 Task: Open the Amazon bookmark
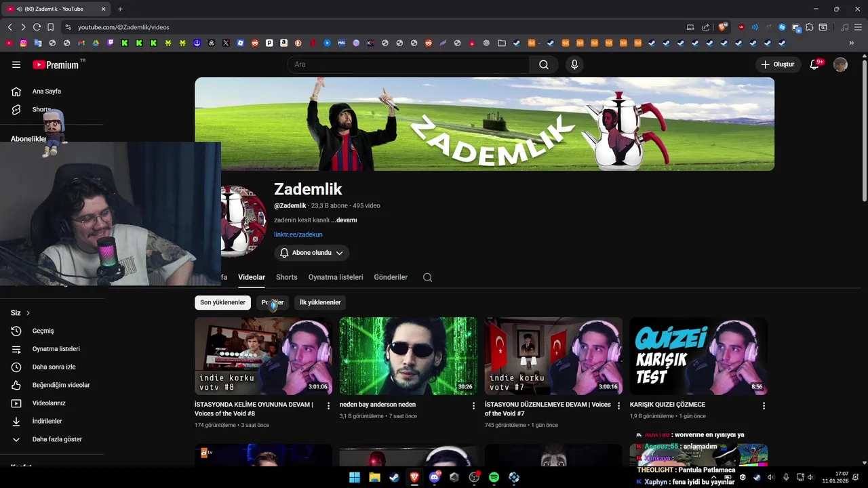tap(283, 43)
